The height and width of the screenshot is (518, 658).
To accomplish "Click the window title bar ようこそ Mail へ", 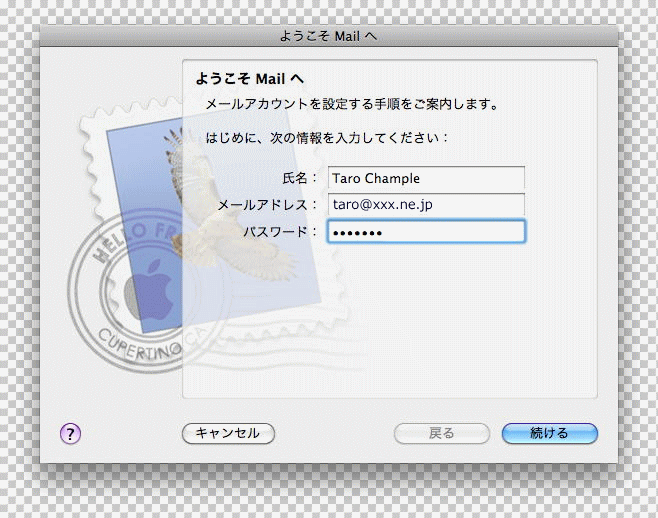I will [x=329, y=36].
